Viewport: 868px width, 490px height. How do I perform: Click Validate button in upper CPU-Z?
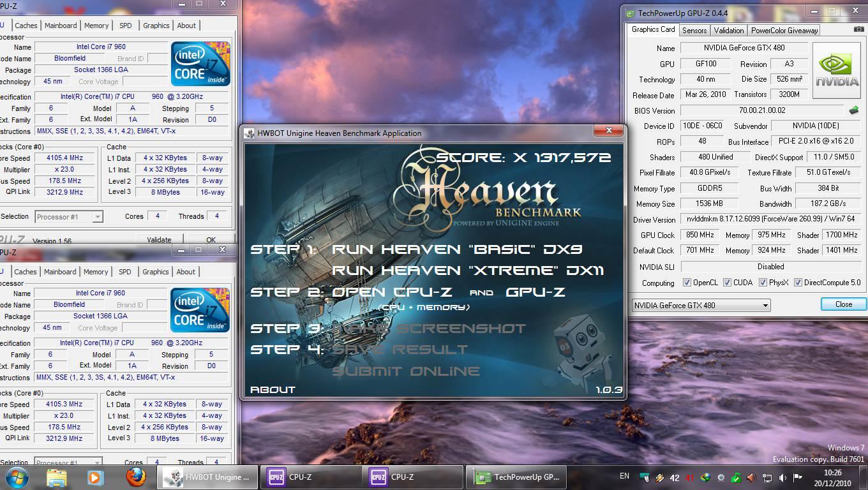pyautogui.click(x=159, y=240)
